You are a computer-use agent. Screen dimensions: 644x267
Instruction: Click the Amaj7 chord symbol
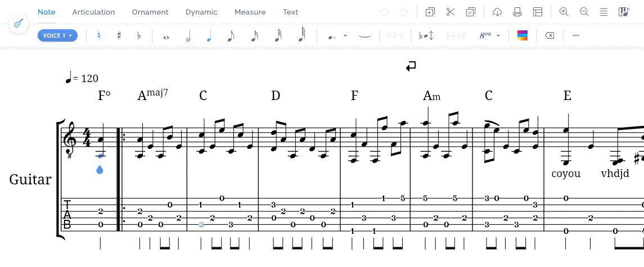(x=152, y=94)
